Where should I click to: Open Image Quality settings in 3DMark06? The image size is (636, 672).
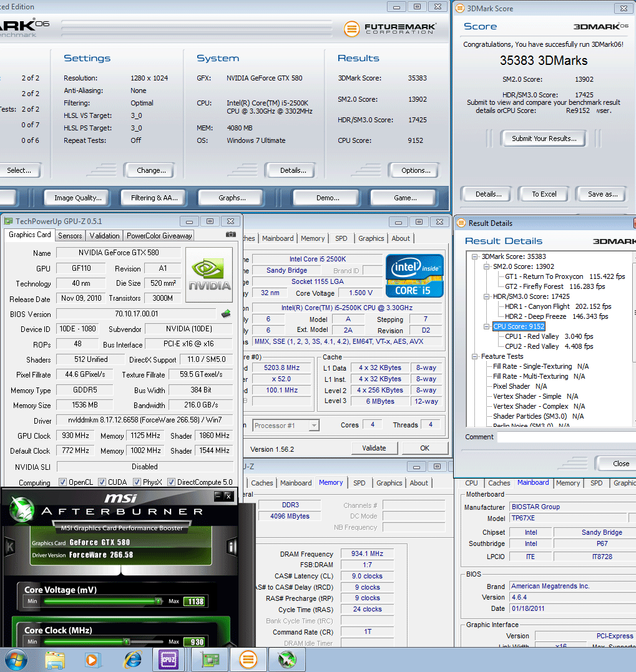pos(77,198)
